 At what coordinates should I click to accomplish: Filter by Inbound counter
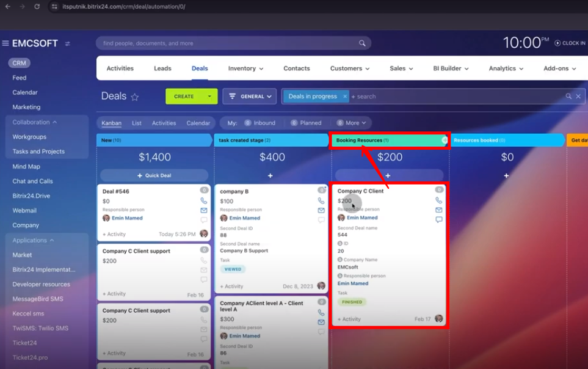[x=260, y=123]
